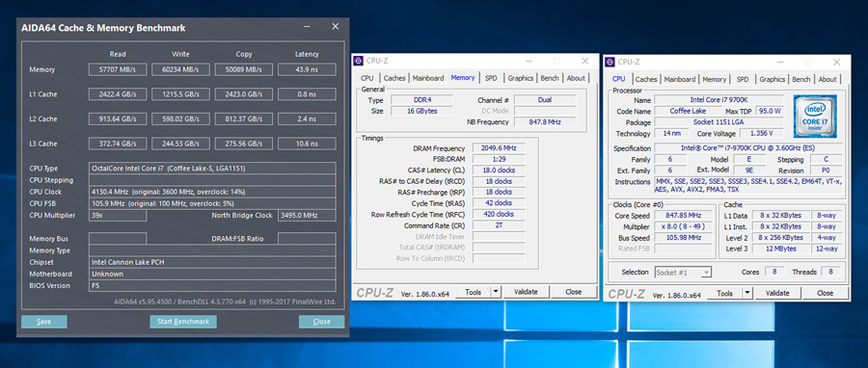The width and height of the screenshot is (868, 368).
Task: Open About tab in CPU-Z CPU window
Action: (827, 80)
